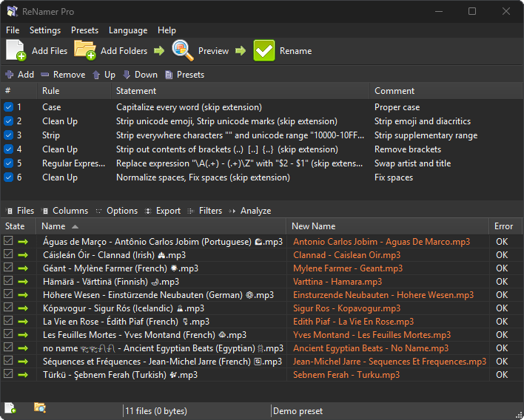Click the State column header
This screenshot has height=420, width=524.
(18, 226)
